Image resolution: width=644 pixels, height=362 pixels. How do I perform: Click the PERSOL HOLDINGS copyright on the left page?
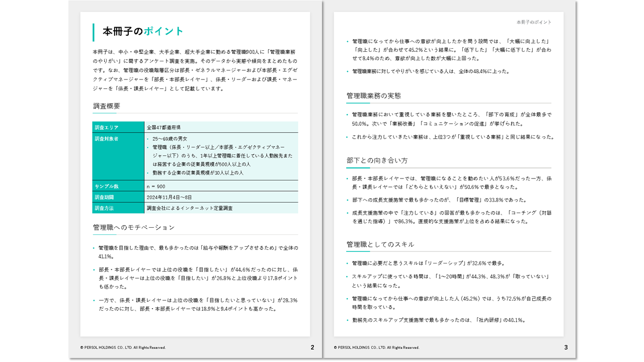[x=123, y=347]
